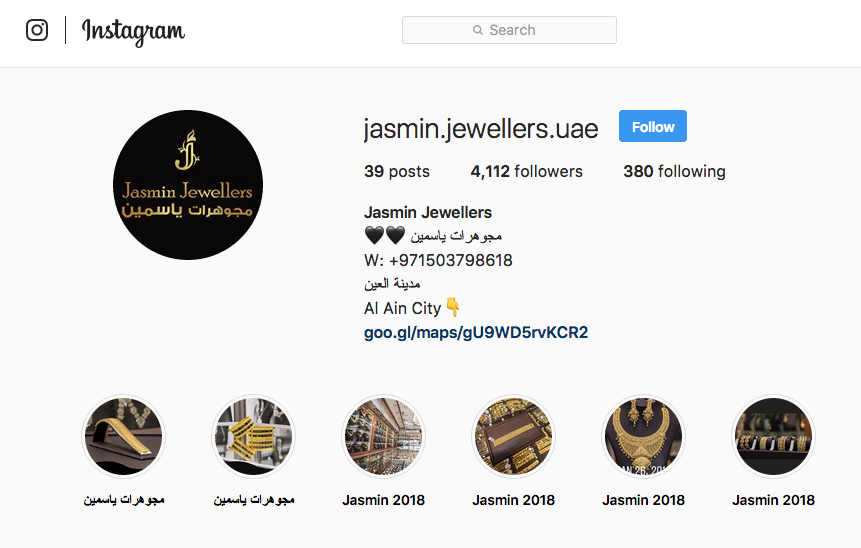This screenshot has width=861, height=548.
Task: Click the Instagram camera logo icon
Action: point(37,30)
